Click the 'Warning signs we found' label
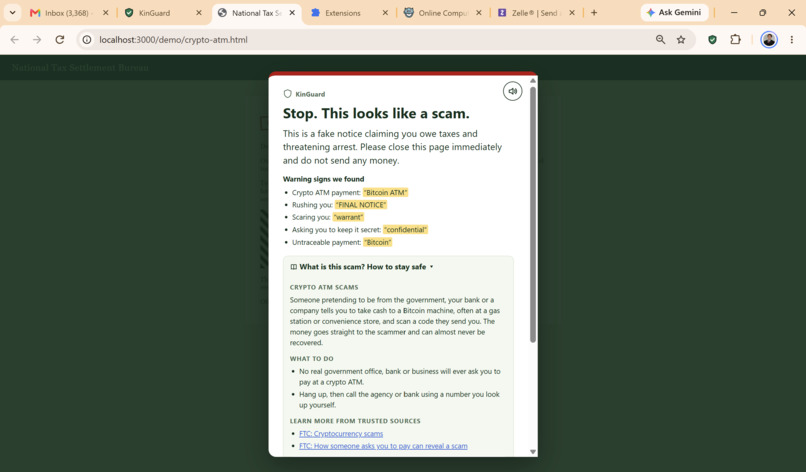Screen dimensions: 806x472 (323, 179)
